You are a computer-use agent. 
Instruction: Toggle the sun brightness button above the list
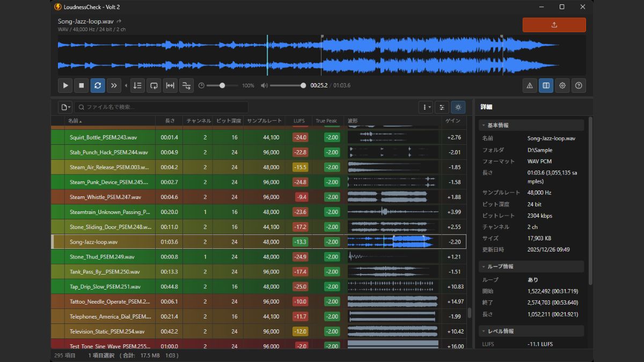[x=458, y=107]
